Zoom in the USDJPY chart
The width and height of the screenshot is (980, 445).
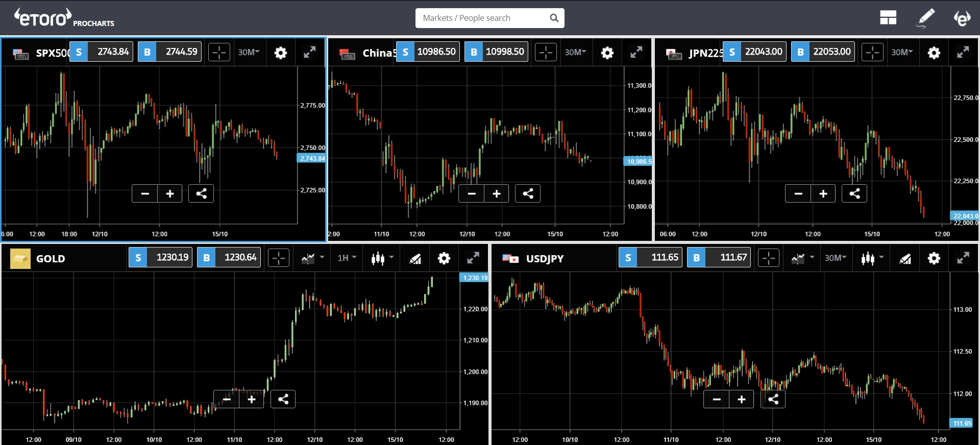(x=742, y=399)
